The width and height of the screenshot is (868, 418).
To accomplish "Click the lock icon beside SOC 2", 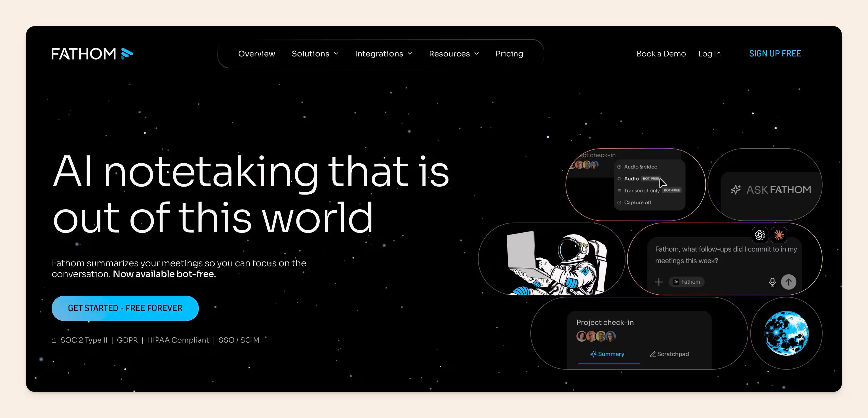I will pyautogui.click(x=54, y=341).
